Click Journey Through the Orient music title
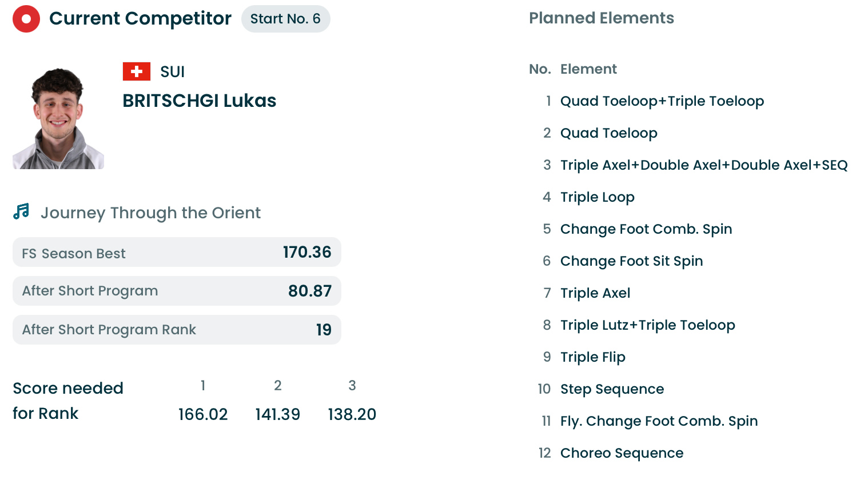The height and width of the screenshot is (480, 868). 150,213
